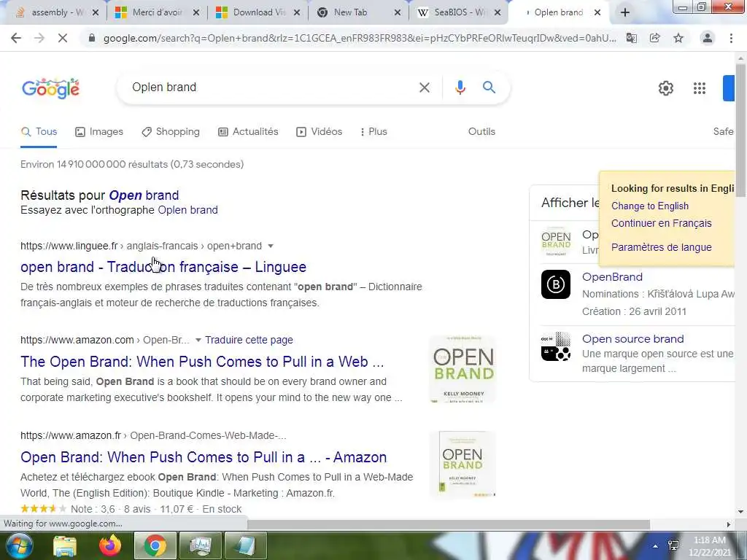The height and width of the screenshot is (560, 747).
Task: Stop loading the page
Action: (x=63, y=38)
